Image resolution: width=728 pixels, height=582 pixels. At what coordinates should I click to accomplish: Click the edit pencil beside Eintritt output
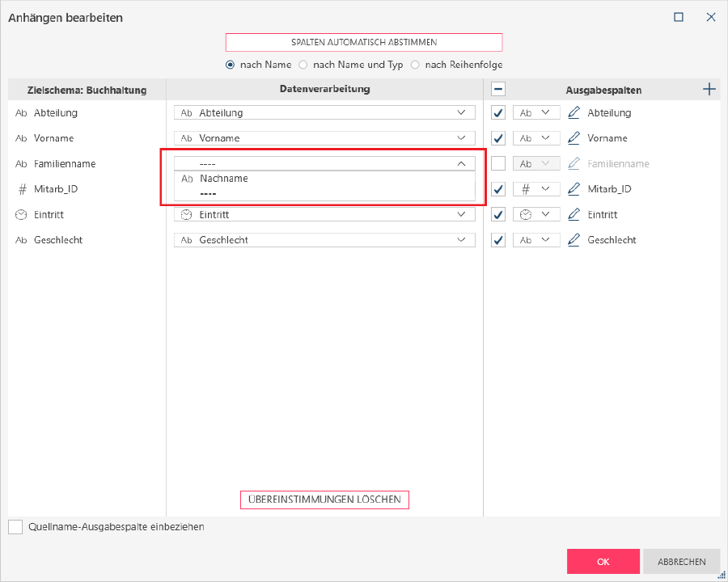click(574, 215)
